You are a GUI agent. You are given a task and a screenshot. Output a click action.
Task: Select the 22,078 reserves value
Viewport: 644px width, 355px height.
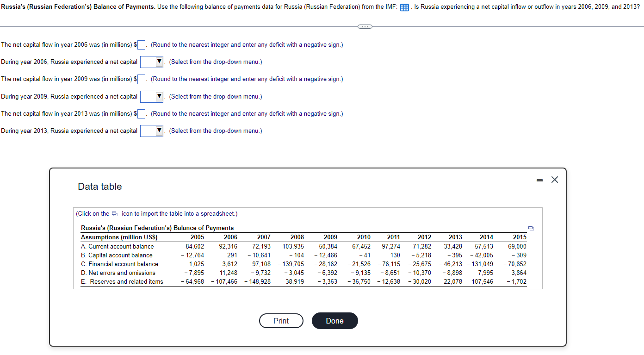pyautogui.click(x=453, y=281)
